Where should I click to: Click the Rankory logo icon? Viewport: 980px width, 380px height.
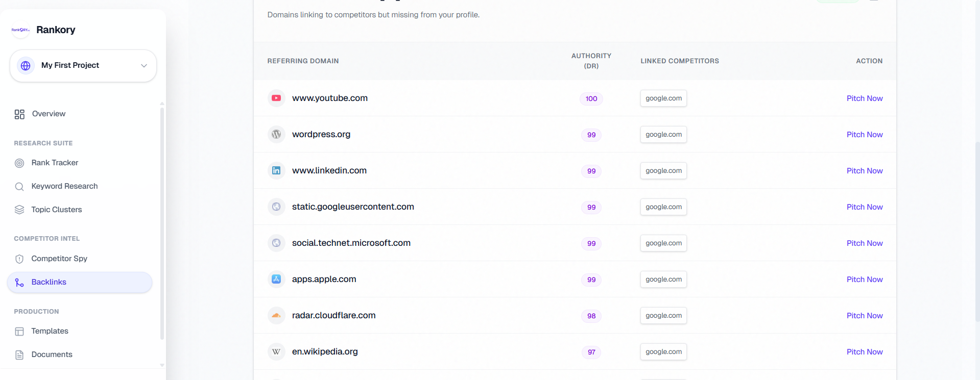click(x=20, y=30)
